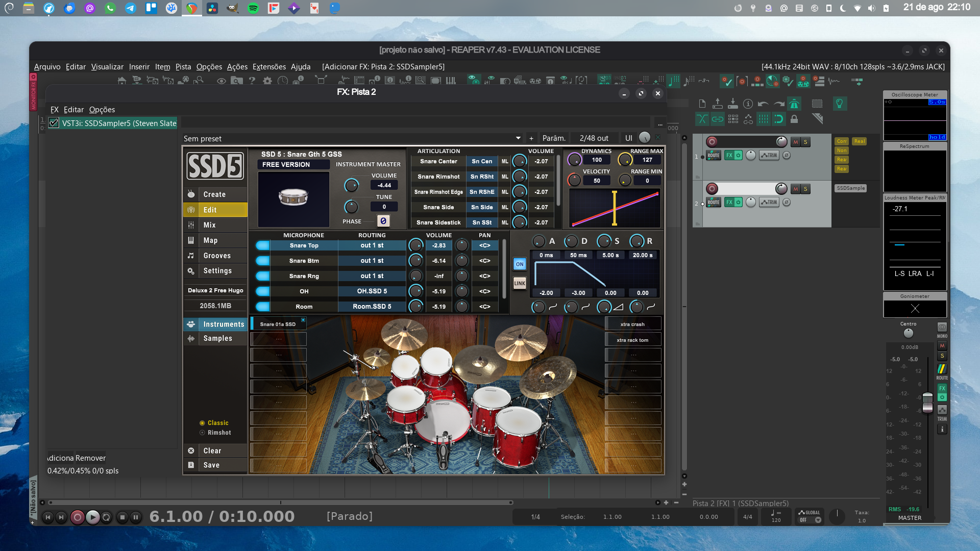980x551 pixels.
Task: Solo track 1 with S button
Action: click(x=805, y=142)
